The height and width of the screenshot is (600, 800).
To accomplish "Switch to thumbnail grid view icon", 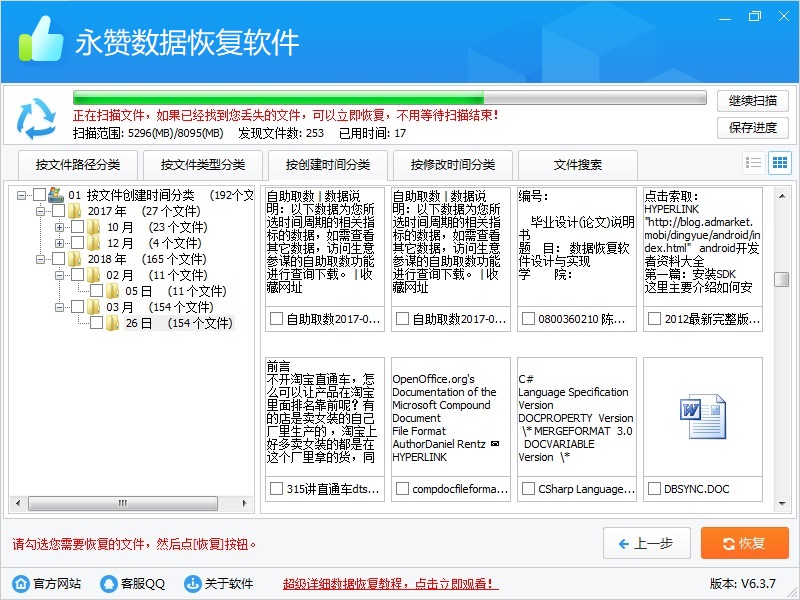I will (779, 163).
